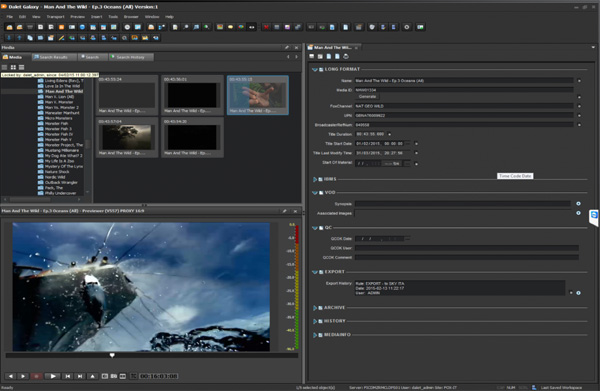This screenshot has width=600, height=391.
Task: Click into the Synopsis input field
Action: (463, 204)
